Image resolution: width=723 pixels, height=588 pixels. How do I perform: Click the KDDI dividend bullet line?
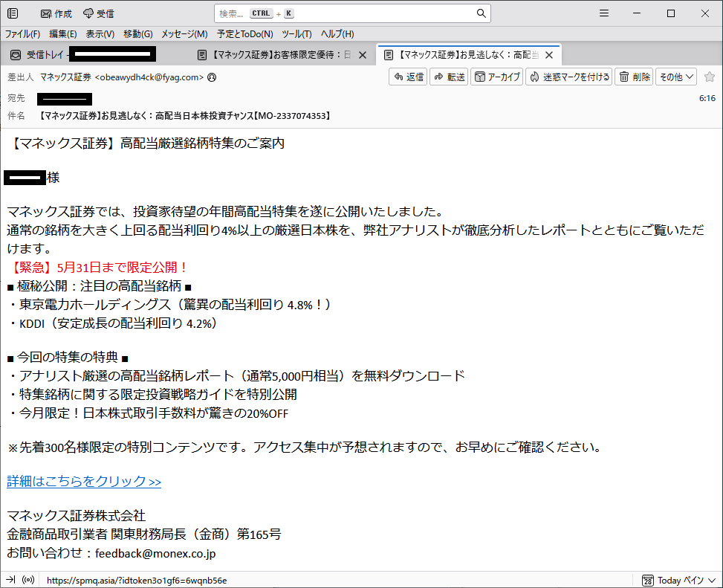(x=112, y=323)
